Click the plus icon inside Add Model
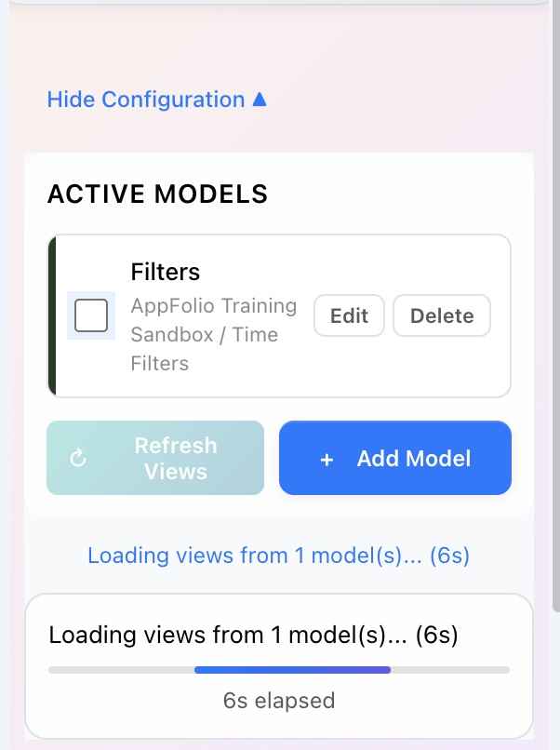This screenshot has height=750, width=560. tap(327, 458)
